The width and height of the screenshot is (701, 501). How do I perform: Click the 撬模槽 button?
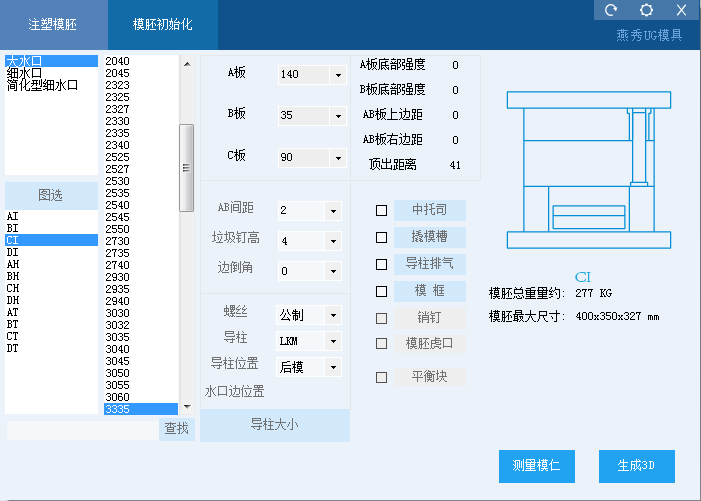pos(430,237)
